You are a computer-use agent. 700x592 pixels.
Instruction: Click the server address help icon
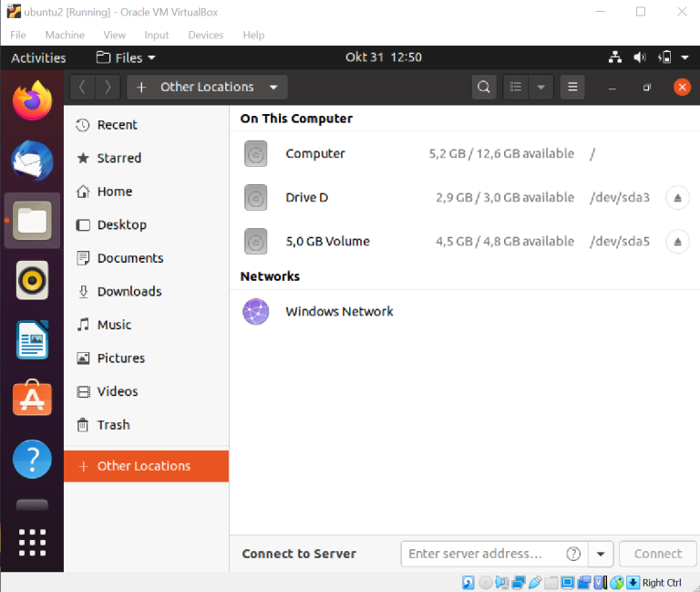(573, 554)
